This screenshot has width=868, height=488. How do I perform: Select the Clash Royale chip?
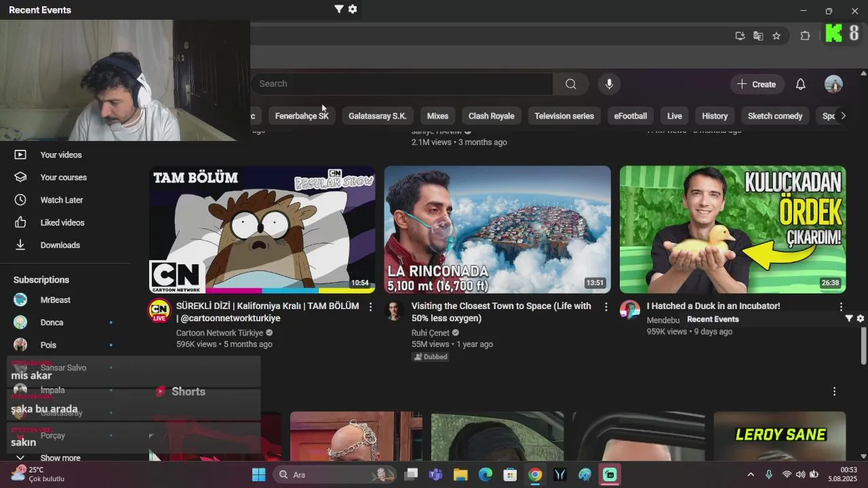click(492, 116)
